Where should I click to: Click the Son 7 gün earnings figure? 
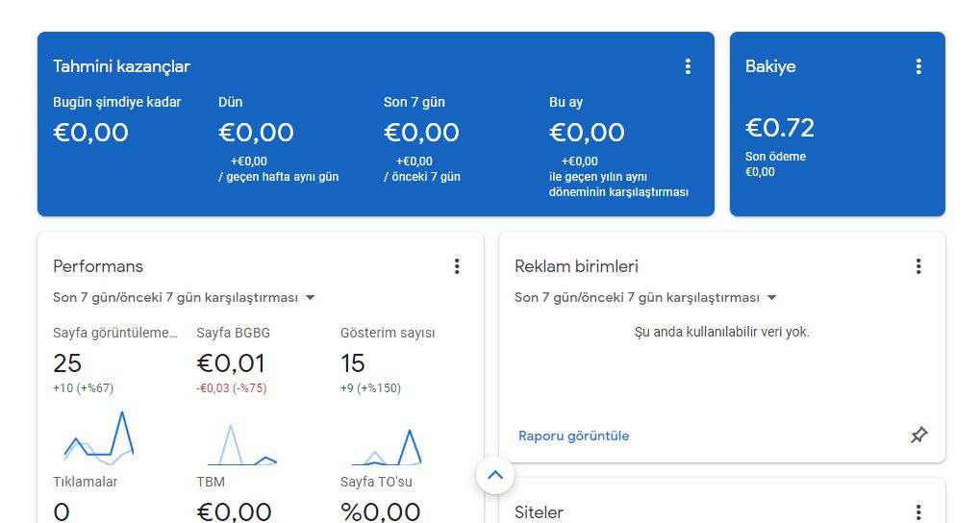(421, 133)
